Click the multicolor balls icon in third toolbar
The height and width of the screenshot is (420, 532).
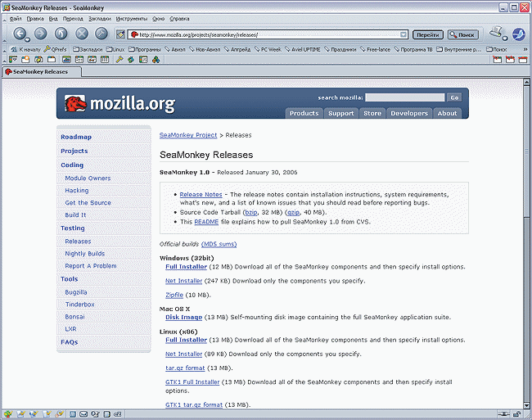(156, 60)
